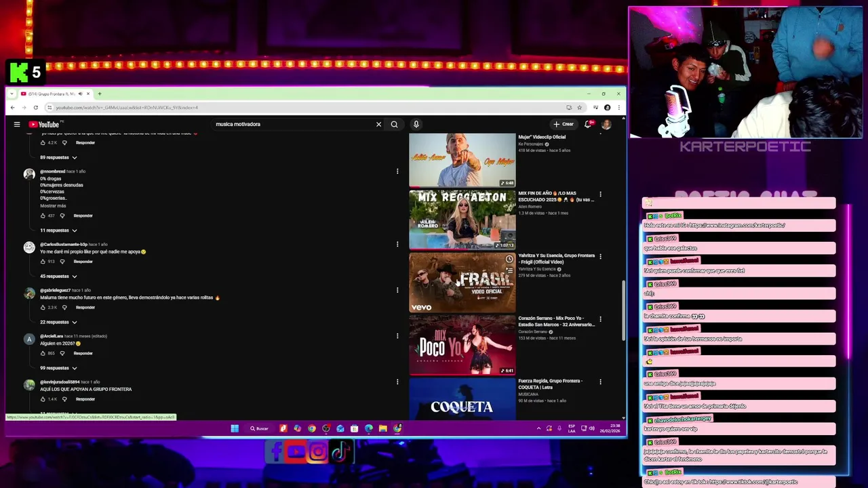Open the YouTube account avatar menu

tap(606, 124)
